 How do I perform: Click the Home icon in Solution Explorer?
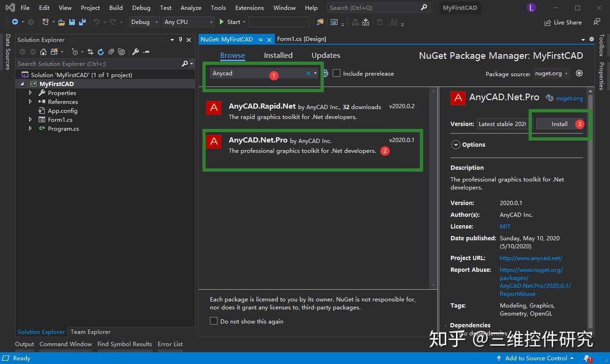(x=42, y=52)
